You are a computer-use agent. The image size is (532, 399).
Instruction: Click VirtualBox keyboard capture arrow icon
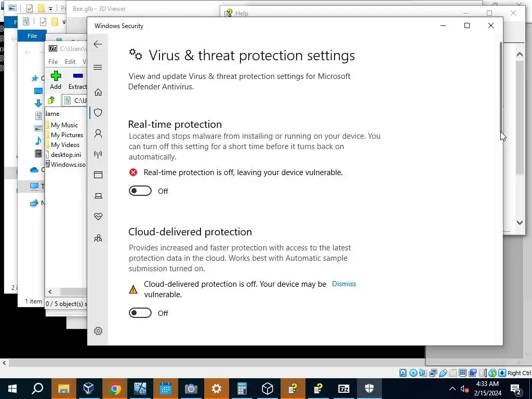pyautogui.click(x=502, y=373)
